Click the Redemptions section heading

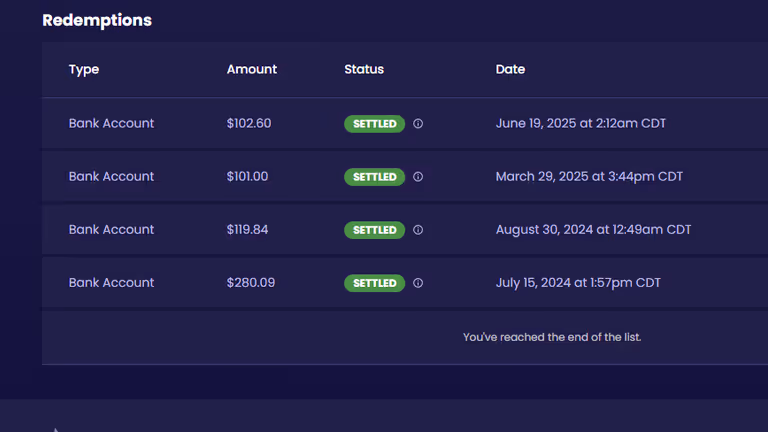click(x=97, y=20)
